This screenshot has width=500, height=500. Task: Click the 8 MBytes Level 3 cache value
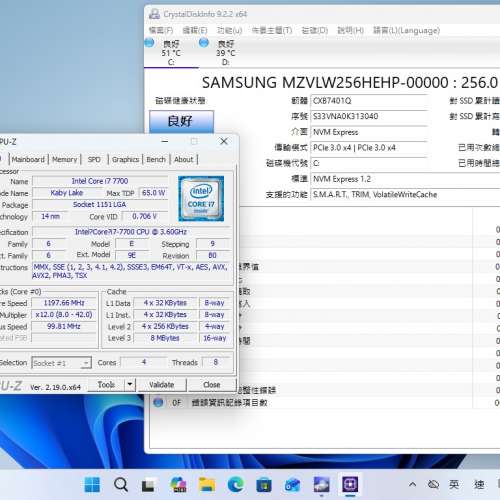pyautogui.click(x=165, y=338)
